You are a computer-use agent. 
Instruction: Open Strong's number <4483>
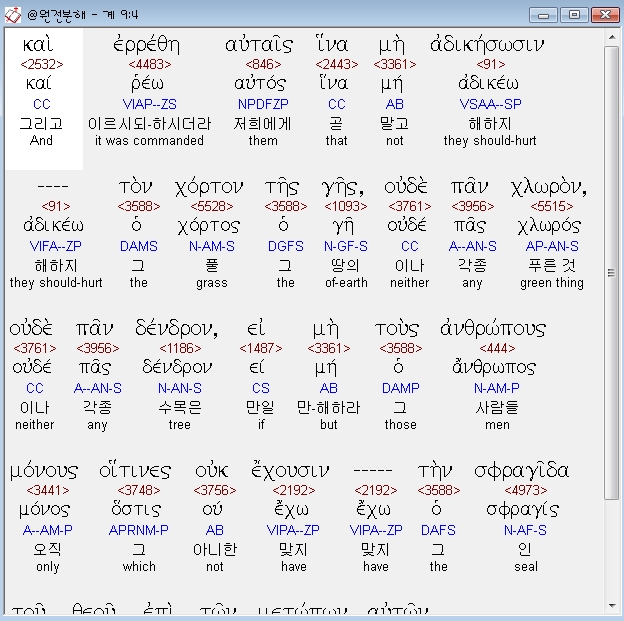[150, 64]
